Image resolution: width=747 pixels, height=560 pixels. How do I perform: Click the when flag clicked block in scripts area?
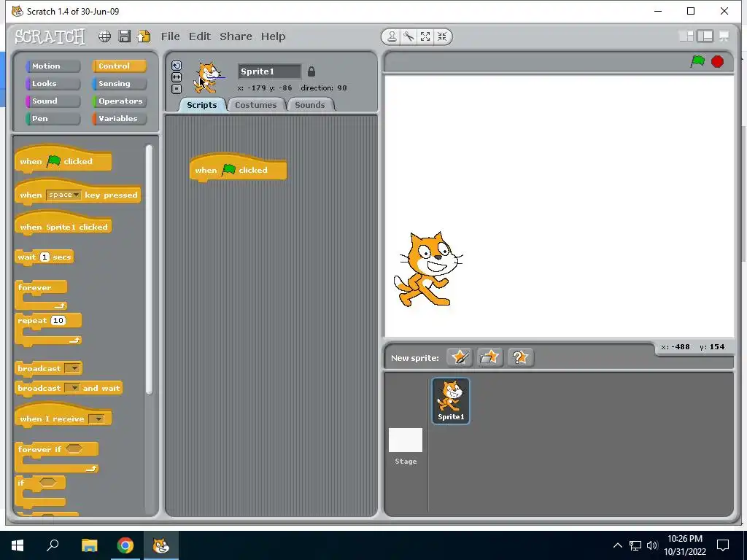(x=239, y=168)
